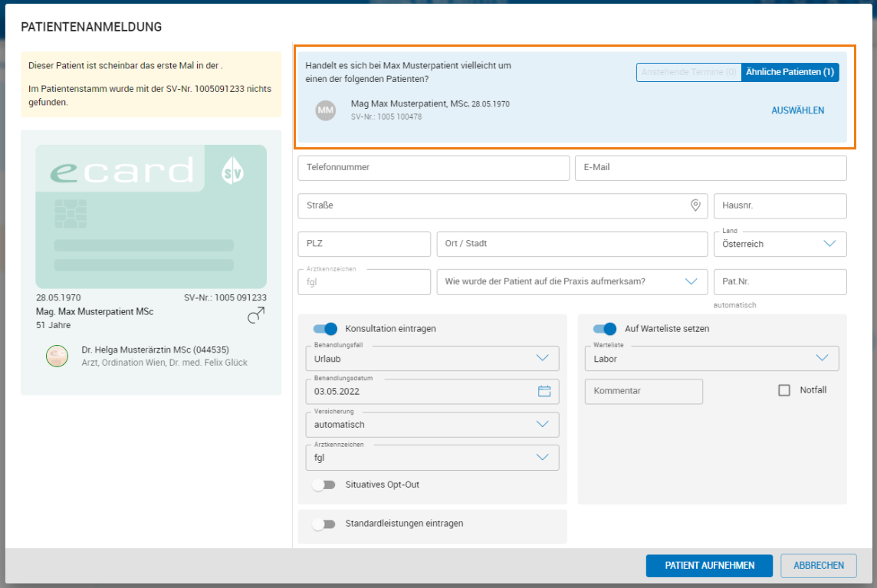Disable the Auf Warteliste setzen switch
877x588 pixels.
604,329
